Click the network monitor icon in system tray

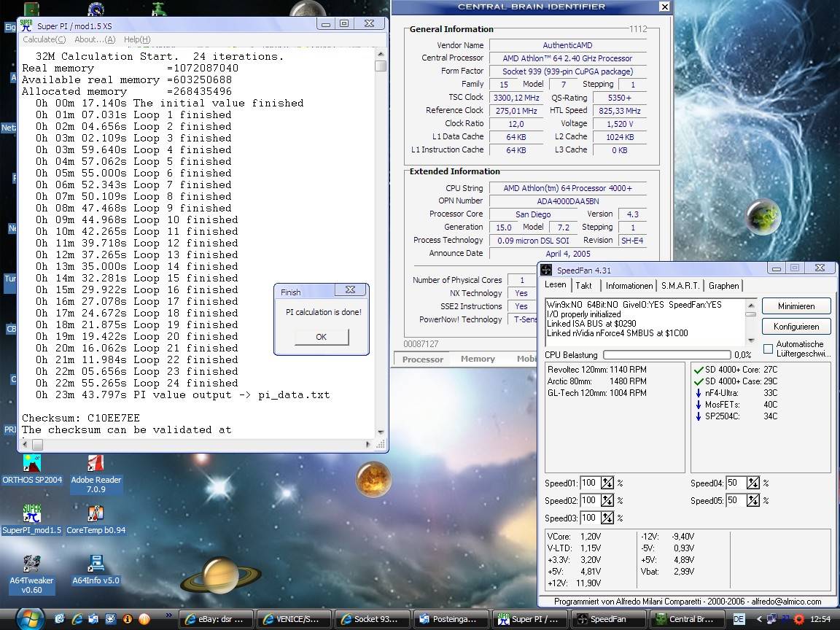(x=771, y=619)
